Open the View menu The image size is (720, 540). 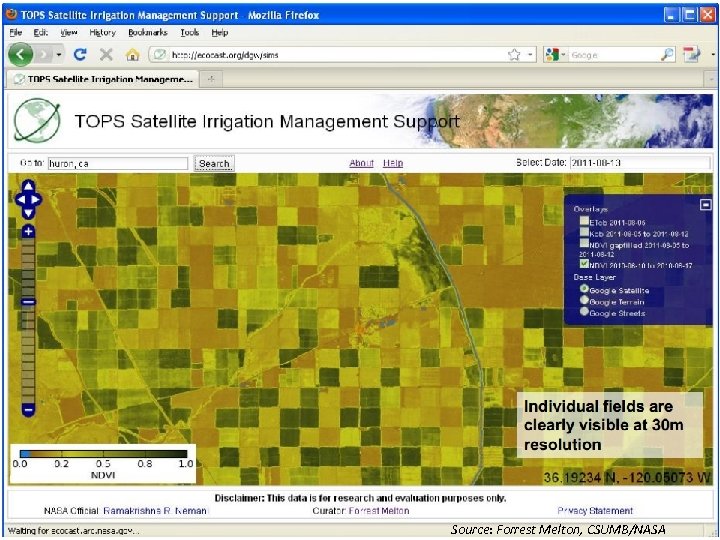point(69,33)
